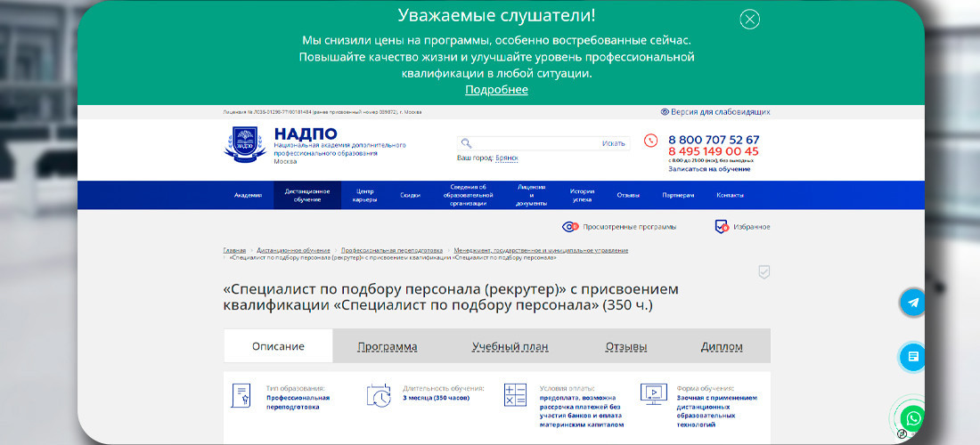Open the Telegram chat floating button
The width and height of the screenshot is (980, 445).
(x=913, y=303)
